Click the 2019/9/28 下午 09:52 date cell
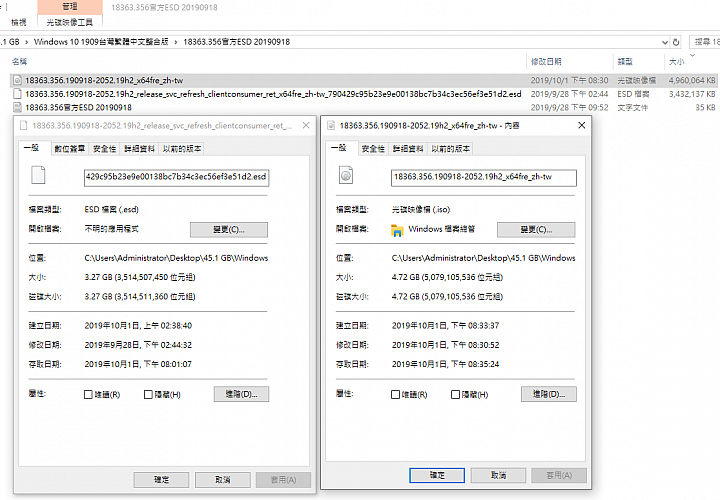The width and height of the screenshot is (720, 500). [x=569, y=107]
